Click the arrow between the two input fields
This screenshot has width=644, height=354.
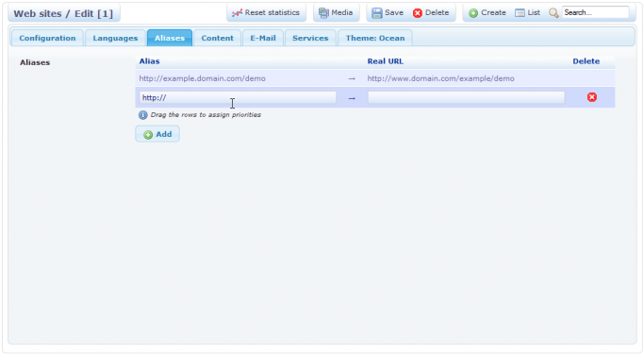352,99
